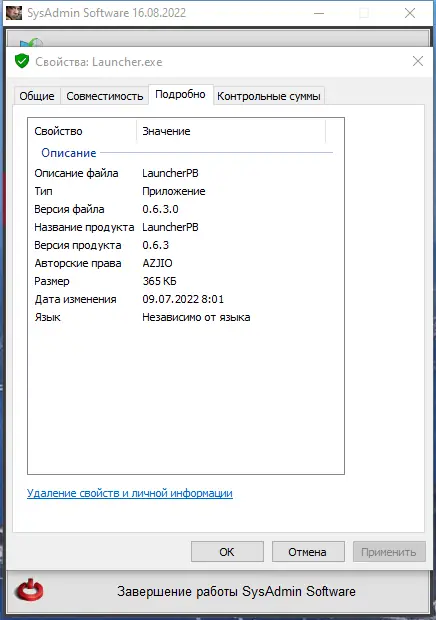Viewport: 436px width, 620px height.
Task: Click the value 365 КБ
Action: pyautogui.click(x=159, y=281)
